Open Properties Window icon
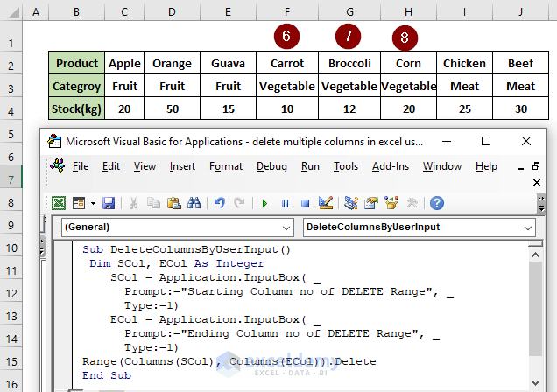The image size is (557, 392). (x=370, y=203)
